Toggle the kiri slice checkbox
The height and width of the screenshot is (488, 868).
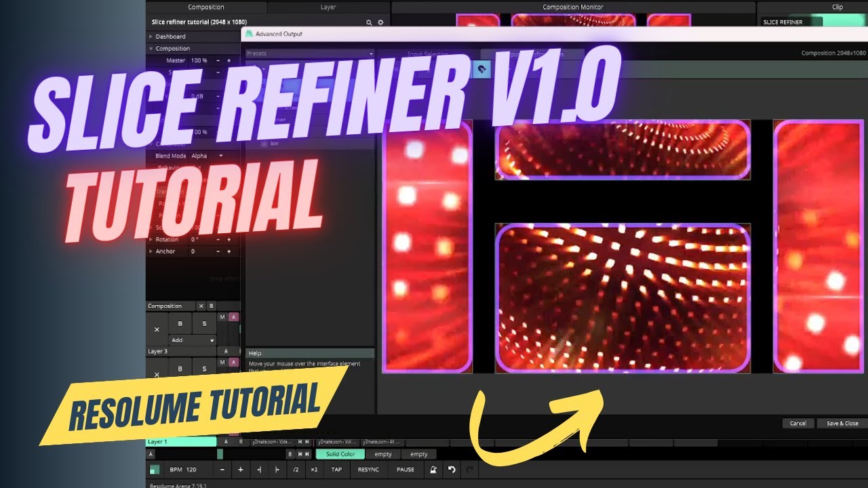coord(264,144)
